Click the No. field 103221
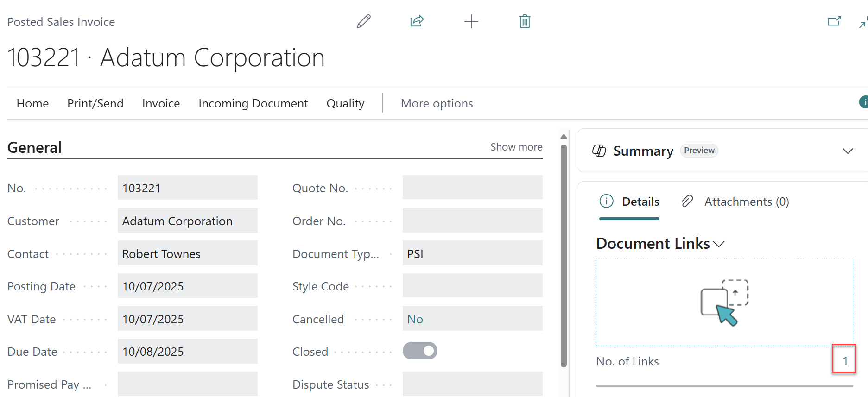The width and height of the screenshot is (868, 397). [x=188, y=188]
